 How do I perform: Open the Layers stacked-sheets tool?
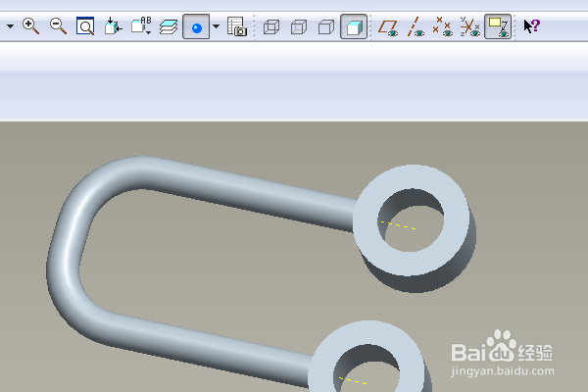click(x=169, y=26)
